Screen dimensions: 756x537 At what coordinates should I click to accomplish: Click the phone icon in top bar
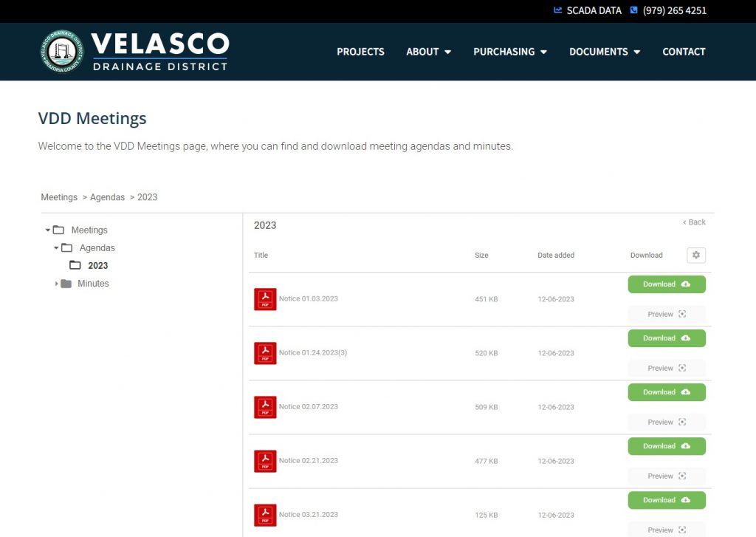click(633, 10)
